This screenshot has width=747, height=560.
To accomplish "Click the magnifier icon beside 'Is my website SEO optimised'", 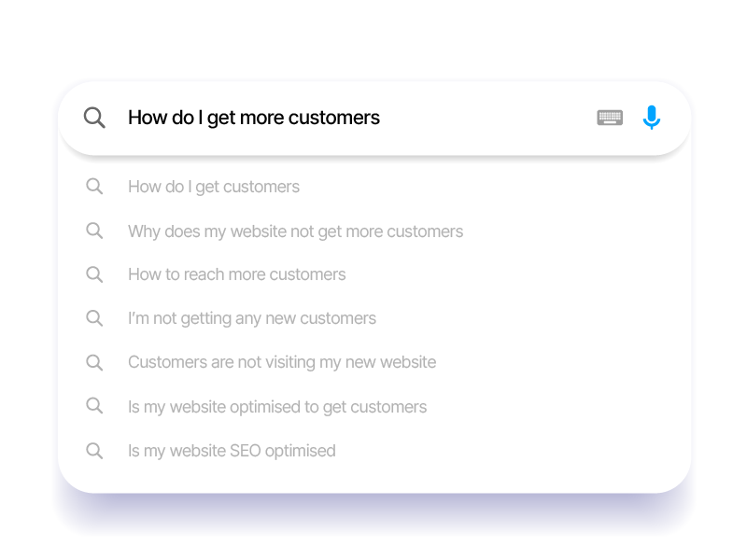I will [x=94, y=450].
